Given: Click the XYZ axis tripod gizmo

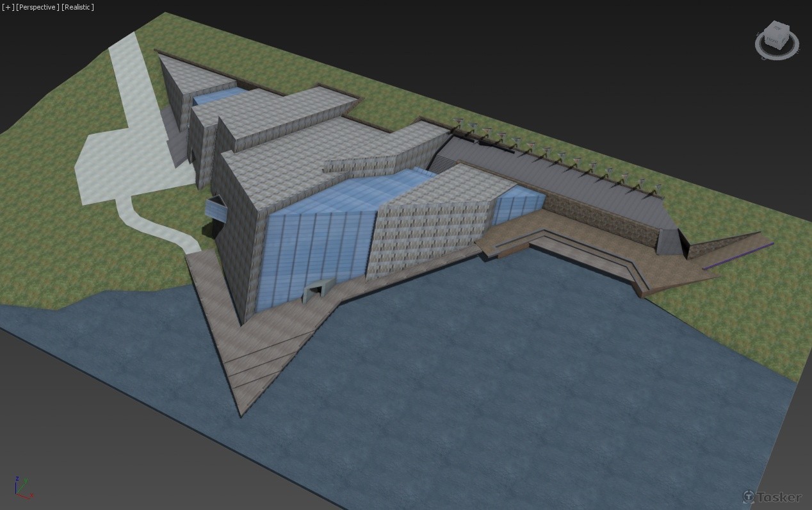Looking at the screenshot, I should pyautogui.click(x=21, y=488).
